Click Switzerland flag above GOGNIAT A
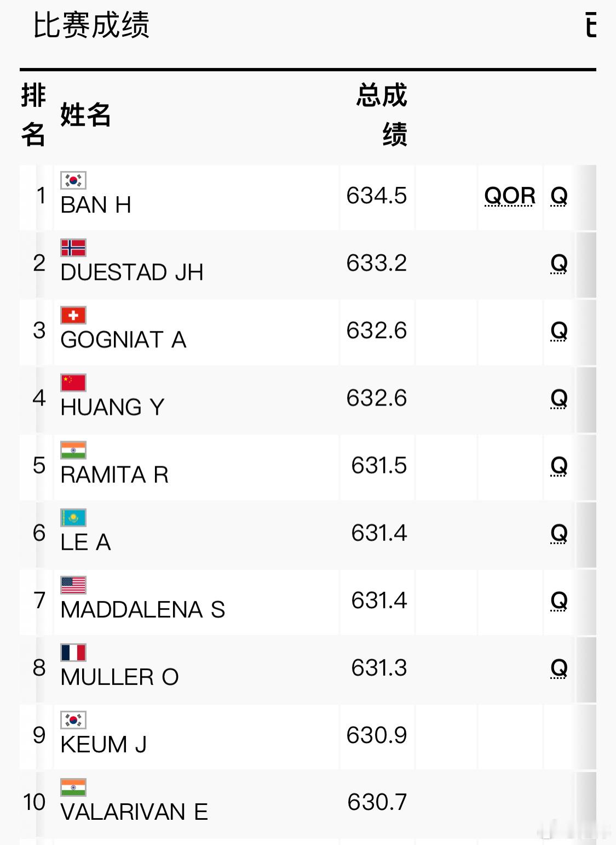Viewport: 616px width, 845px height. tap(73, 315)
